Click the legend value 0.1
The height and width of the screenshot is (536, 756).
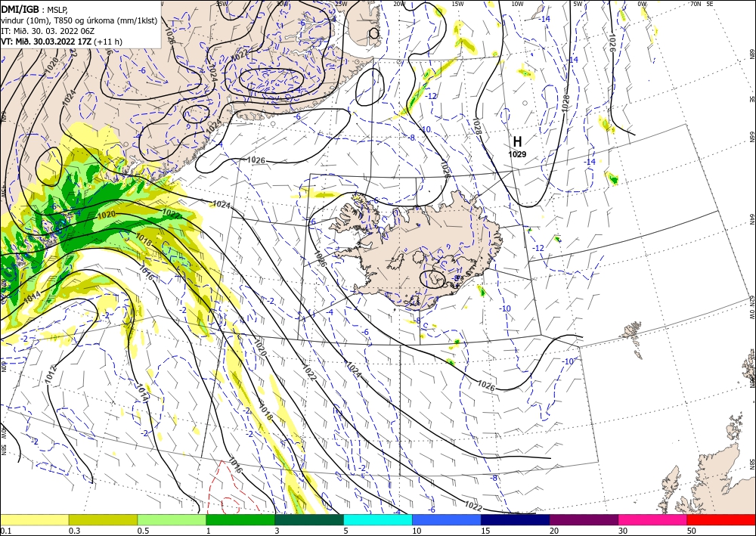tap(5, 531)
